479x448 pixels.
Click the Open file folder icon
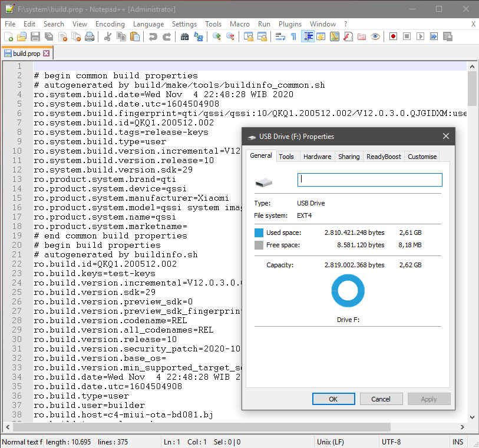22,36
